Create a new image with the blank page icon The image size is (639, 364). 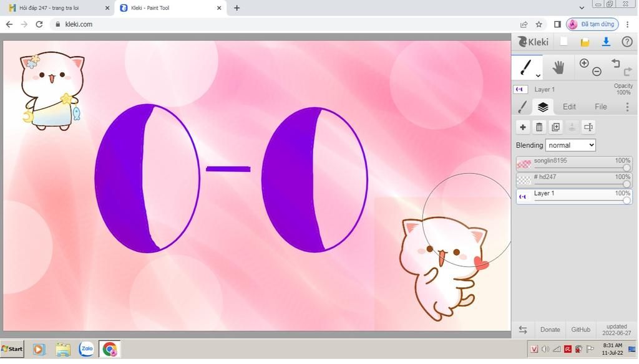(x=564, y=42)
